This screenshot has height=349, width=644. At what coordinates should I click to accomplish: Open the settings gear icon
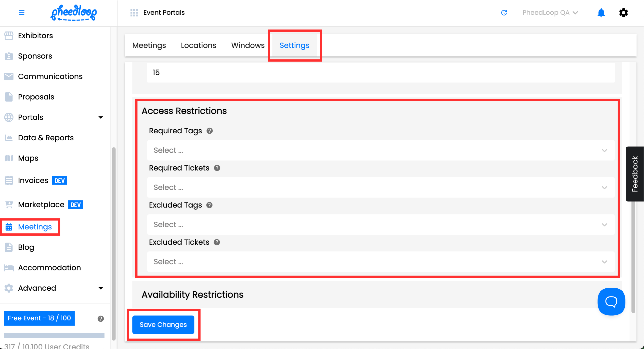(x=623, y=13)
